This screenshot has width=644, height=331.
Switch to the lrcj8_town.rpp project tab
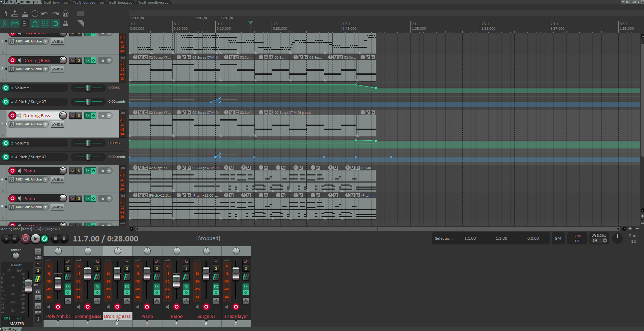[56, 2]
